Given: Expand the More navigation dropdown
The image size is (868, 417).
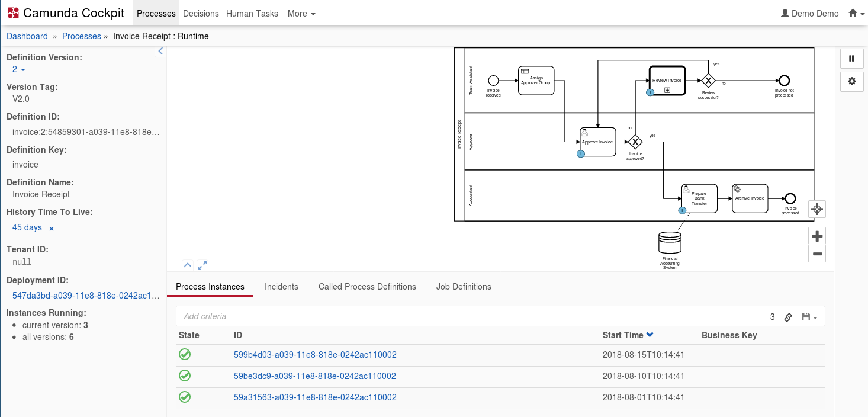Looking at the screenshot, I should (301, 13).
